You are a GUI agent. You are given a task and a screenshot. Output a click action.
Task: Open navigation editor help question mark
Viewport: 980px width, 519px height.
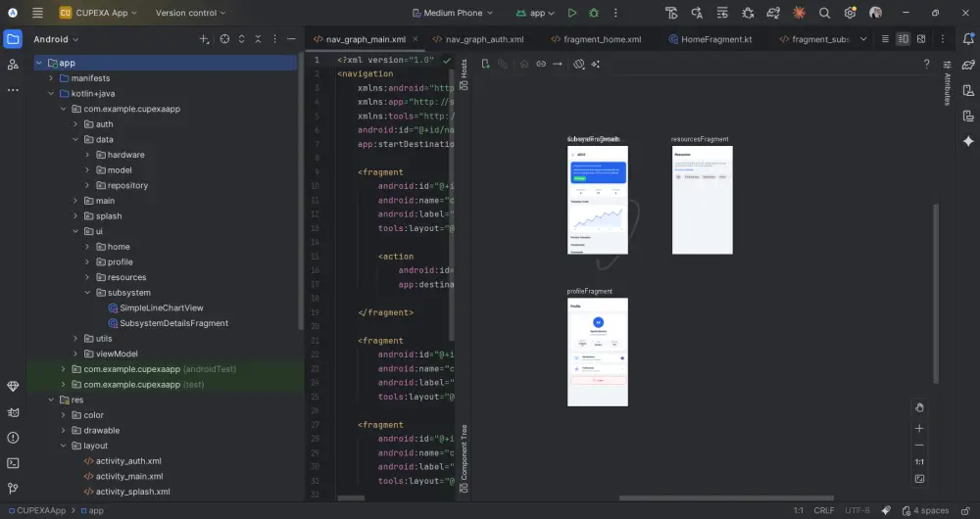pos(926,64)
